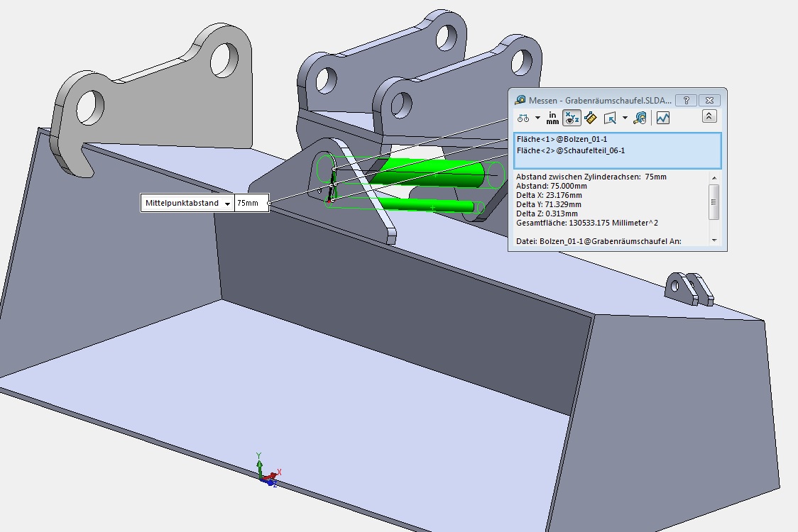Close the Messen measurement dialog
The width and height of the screenshot is (798, 532).
711,101
